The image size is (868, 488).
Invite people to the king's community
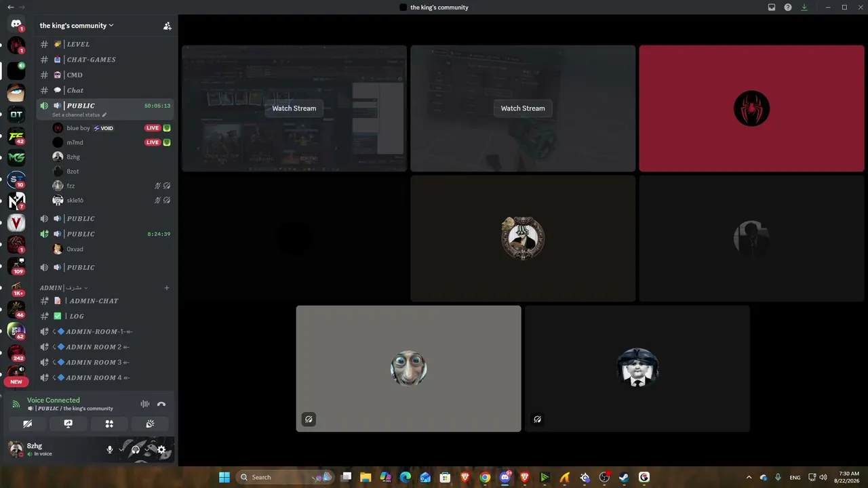[x=167, y=26]
